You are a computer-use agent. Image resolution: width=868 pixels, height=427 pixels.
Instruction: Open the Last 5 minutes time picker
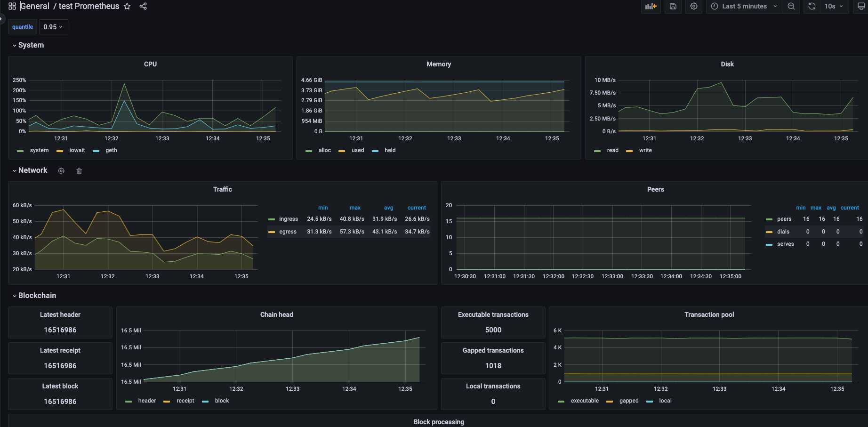pos(744,6)
